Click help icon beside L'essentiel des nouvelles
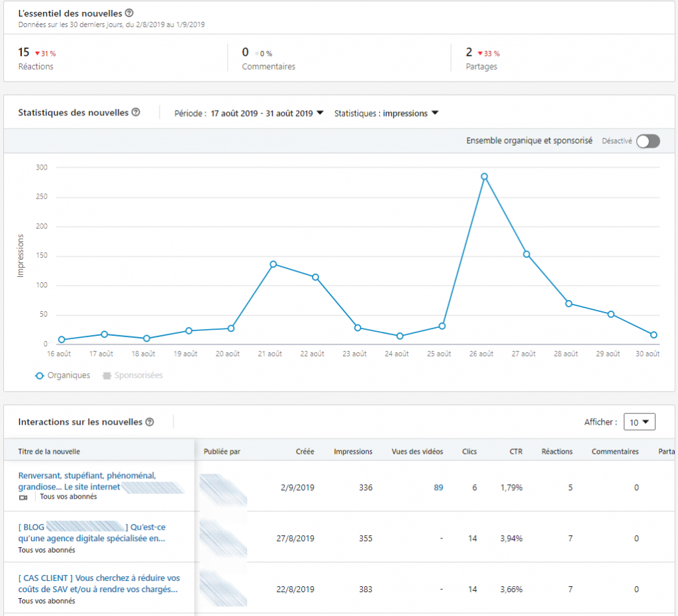 [129, 13]
